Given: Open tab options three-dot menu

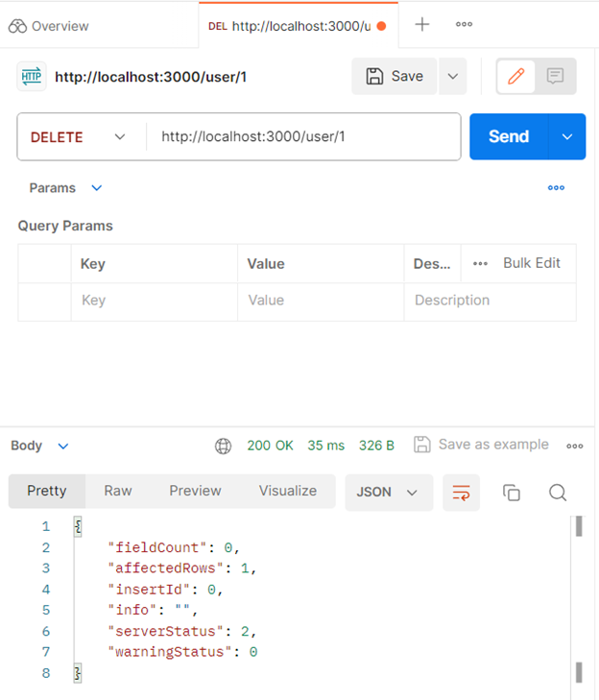Looking at the screenshot, I should click(464, 24).
